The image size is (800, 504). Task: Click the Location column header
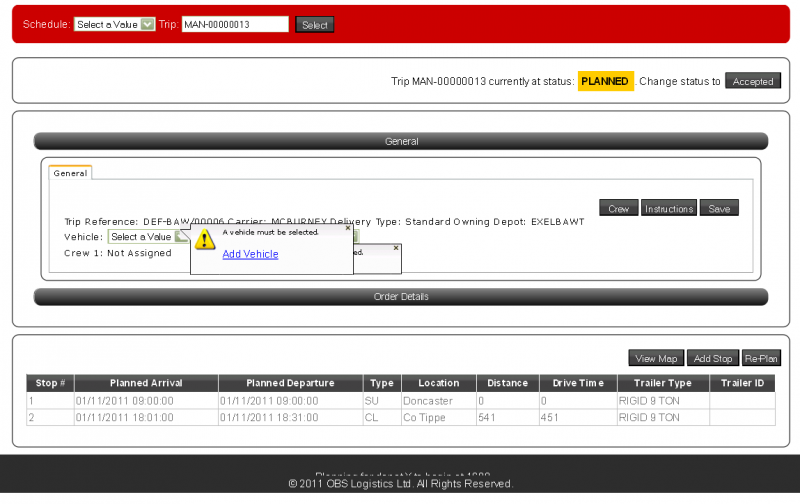439,383
